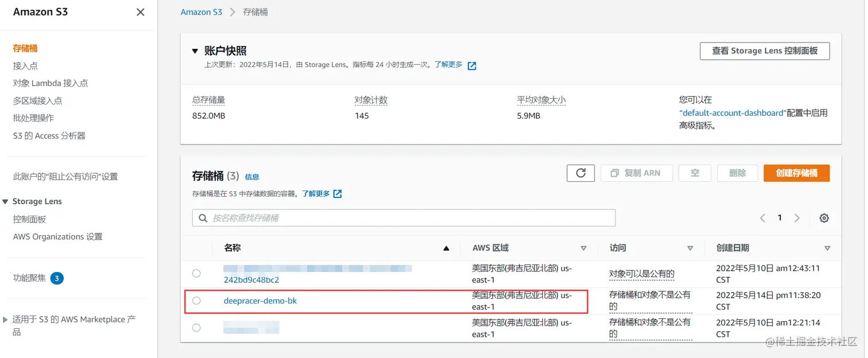Close the Amazon S3 sidebar panel
The image size is (868, 358).
140,12
